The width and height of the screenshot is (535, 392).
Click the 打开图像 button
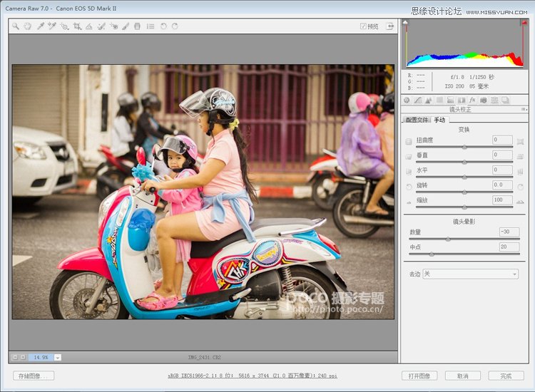(419, 376)
